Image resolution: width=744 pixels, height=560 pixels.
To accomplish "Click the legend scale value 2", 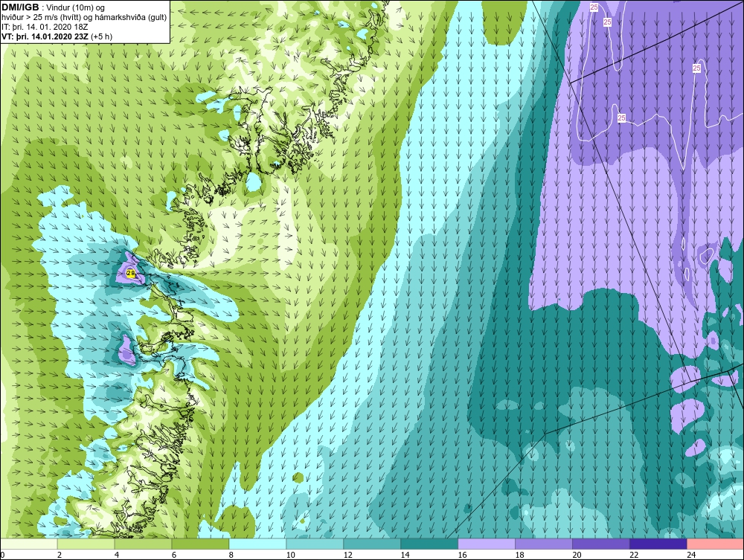I will (60, 555).
